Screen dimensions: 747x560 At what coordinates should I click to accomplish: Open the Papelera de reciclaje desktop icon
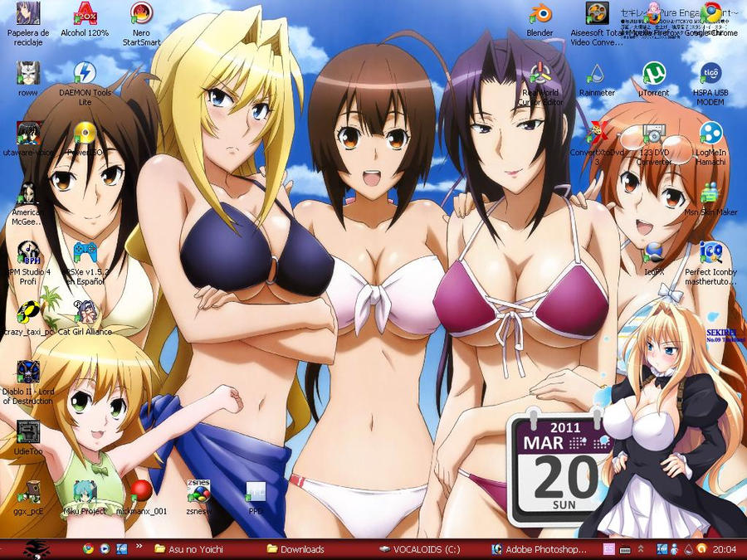point(28,24)
